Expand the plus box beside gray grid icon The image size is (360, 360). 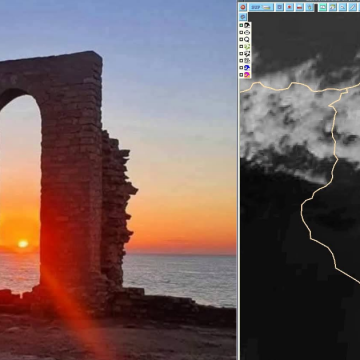pos(241,61)
